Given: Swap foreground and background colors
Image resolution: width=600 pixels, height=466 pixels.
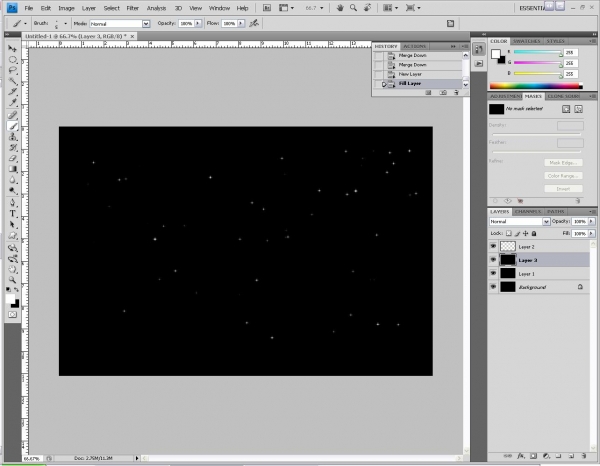Looking at the screenshot, I should point(16,290).
